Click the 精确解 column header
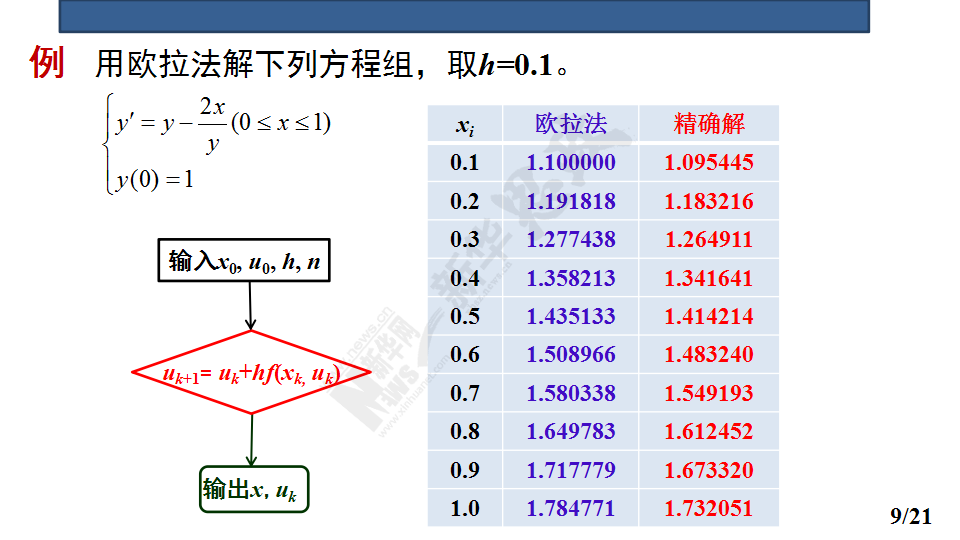The width and height of the screenshot is (960, 540). pyautogui.click(x=709, y=124)
